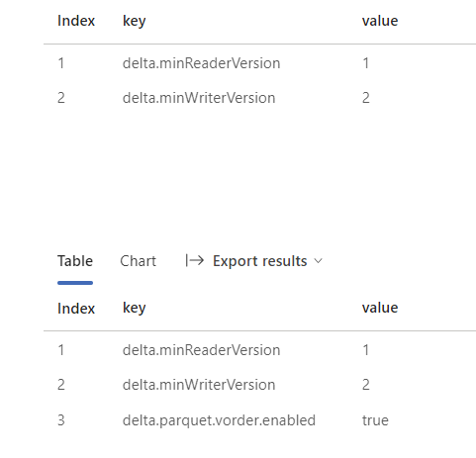Select value 1 of top table minReaderVersion

366,63
